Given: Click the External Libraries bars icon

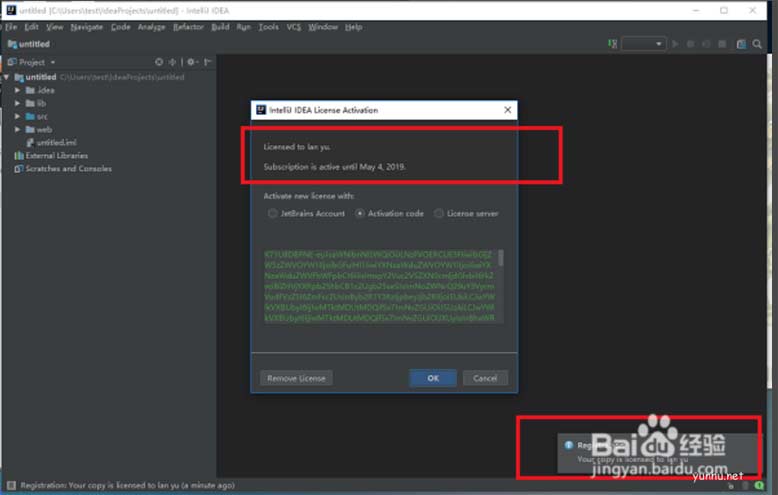Looking at the screenshot, I should [x=19, y=156].
